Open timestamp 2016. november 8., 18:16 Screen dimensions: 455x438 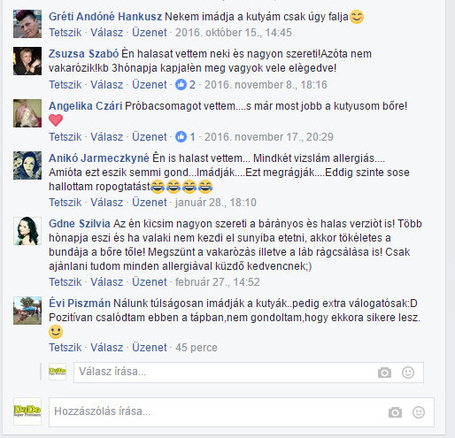(266, 85)
